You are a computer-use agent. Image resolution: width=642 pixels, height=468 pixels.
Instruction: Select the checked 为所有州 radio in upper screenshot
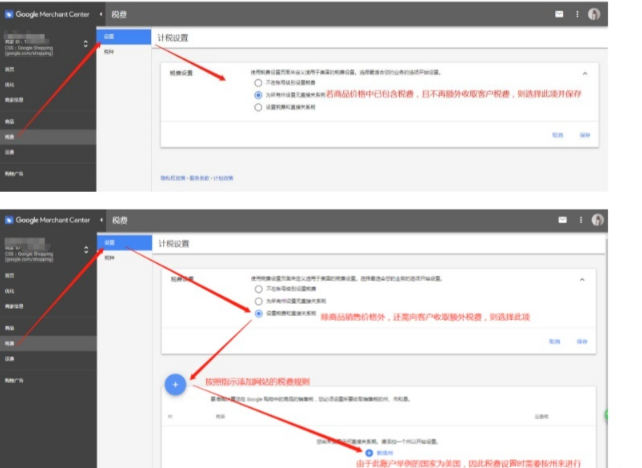pyautogui.click(x=258, y=95)
